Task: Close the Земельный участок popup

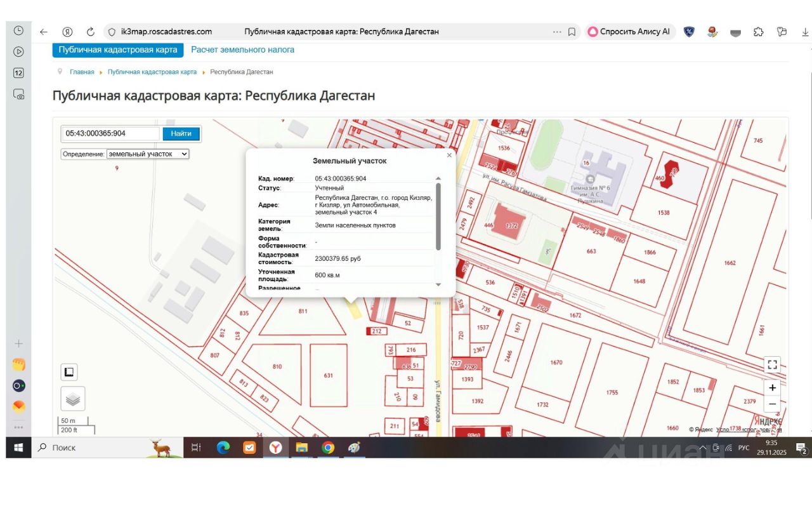Action: tap(449, 155)
